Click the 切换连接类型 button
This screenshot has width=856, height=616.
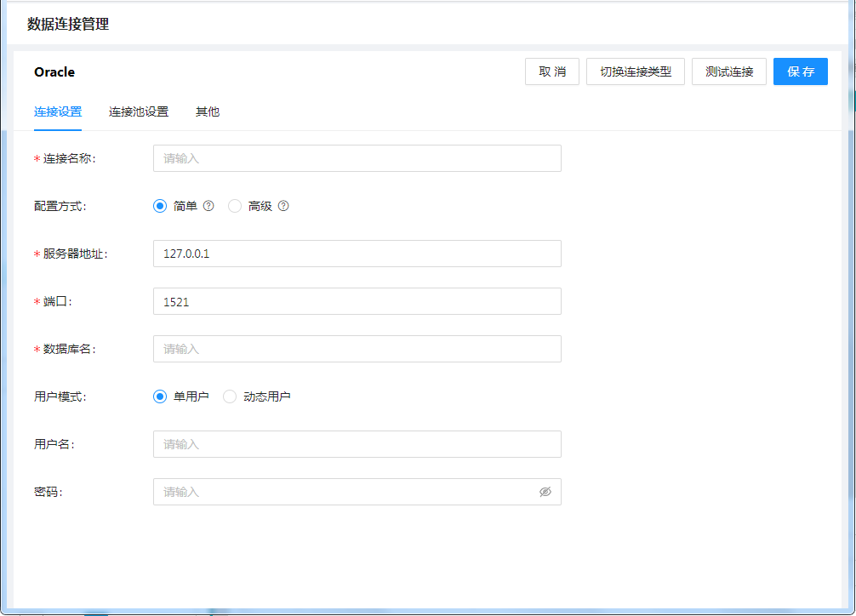636,71
